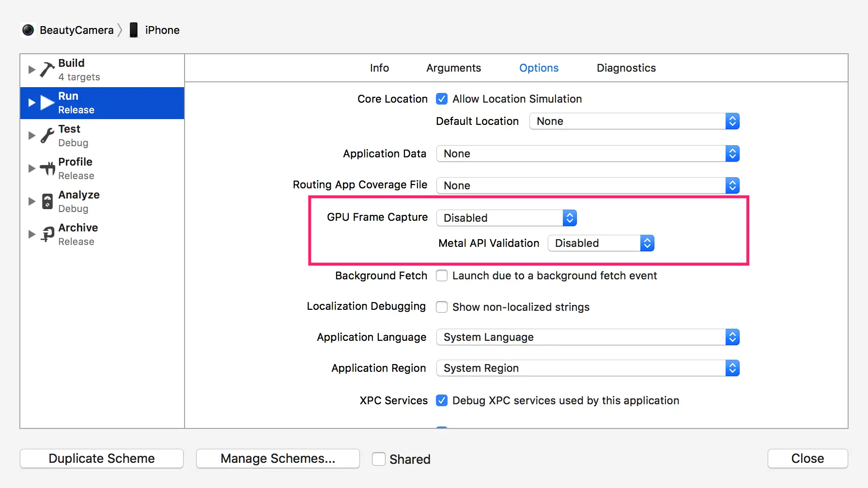
Task: Enable Launch due to background fetch event
Action: pyautogui.click(x=442, y=275)
